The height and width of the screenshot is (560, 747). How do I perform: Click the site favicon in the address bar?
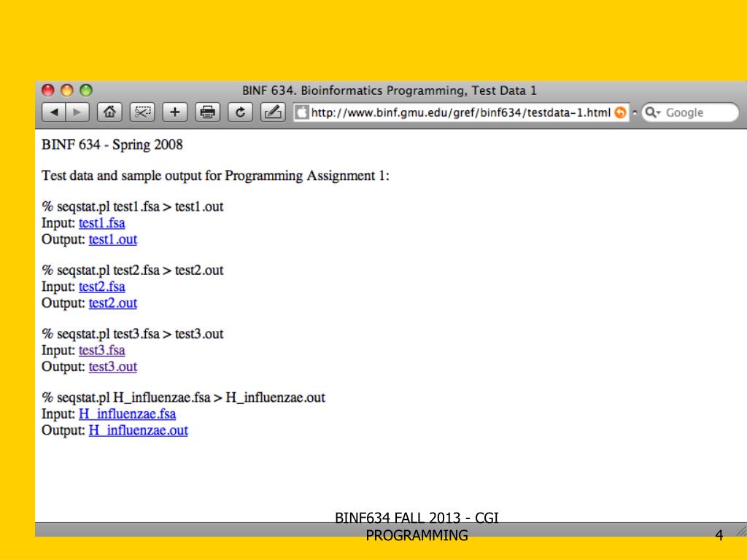tap(301, 112)
